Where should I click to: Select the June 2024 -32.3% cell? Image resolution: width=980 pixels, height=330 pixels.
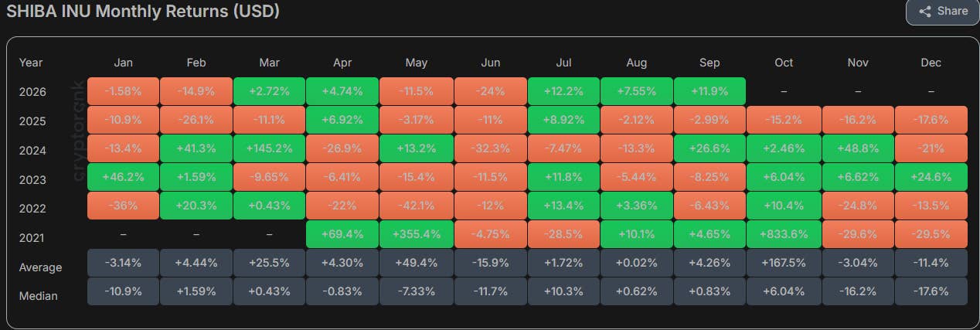tap(490, 148)
